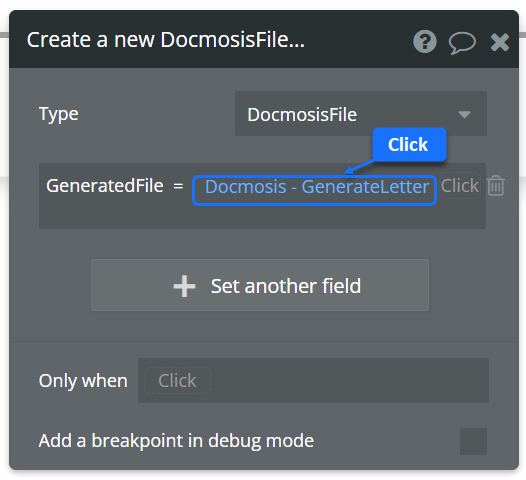
Task: Delete the GeneratedFile field with trash icon
Action: [x=496, y=185]
